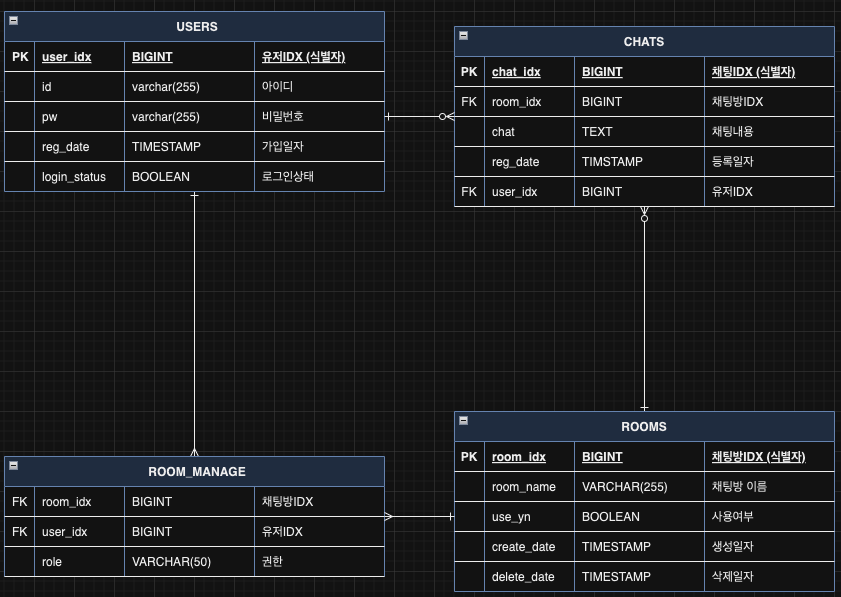Viewport: 841px width, 597px height.
Task: Click the crow's foot connector near CHATS
Action: coord(442,117)
